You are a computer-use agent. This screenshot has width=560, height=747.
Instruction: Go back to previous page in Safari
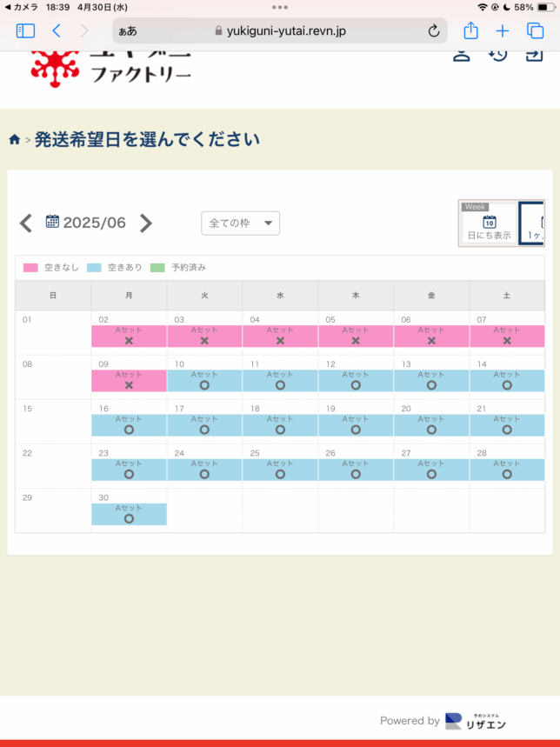pos(57,31)
